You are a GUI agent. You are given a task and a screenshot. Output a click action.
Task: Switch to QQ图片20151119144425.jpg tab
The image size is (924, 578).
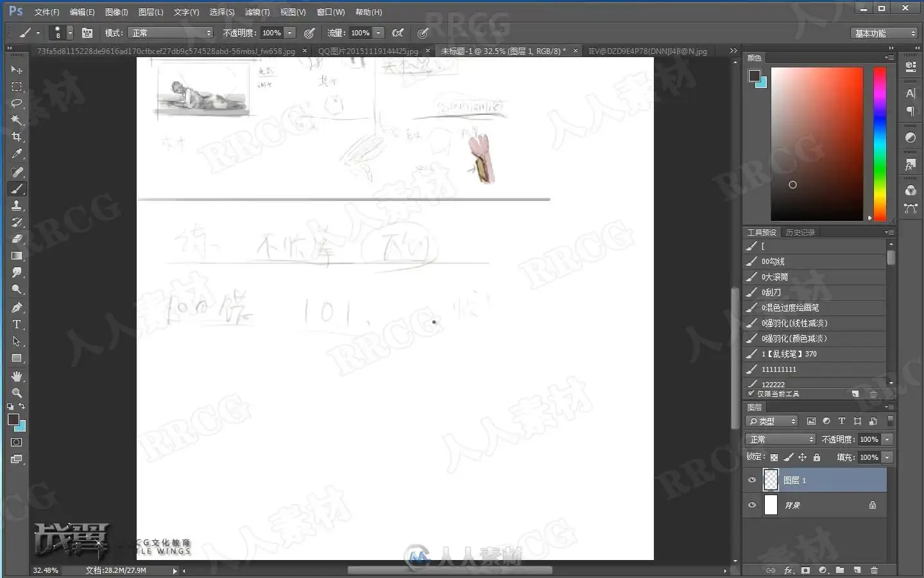[x=368, y=51]
